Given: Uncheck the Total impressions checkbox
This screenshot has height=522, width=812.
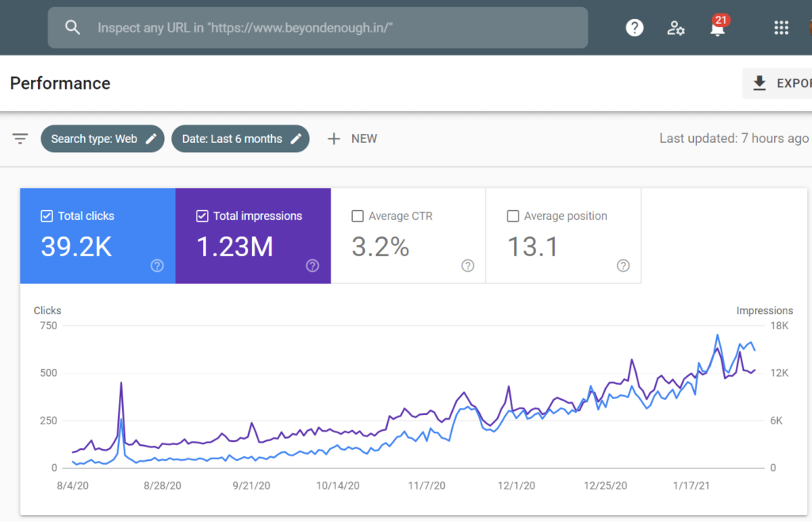Looking at the screenshot, I should pos(202,216).
